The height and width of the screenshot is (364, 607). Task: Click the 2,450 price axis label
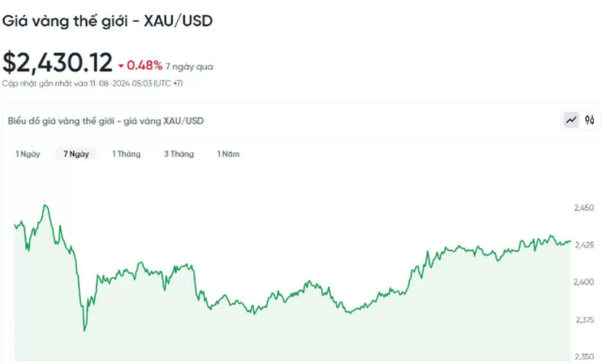[584, 208]
